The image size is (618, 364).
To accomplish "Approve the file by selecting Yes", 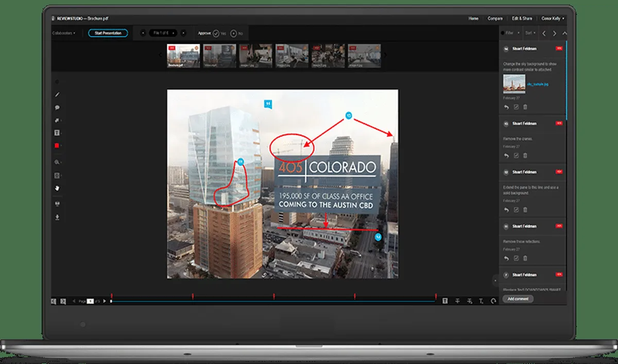I will pos(216,33).
